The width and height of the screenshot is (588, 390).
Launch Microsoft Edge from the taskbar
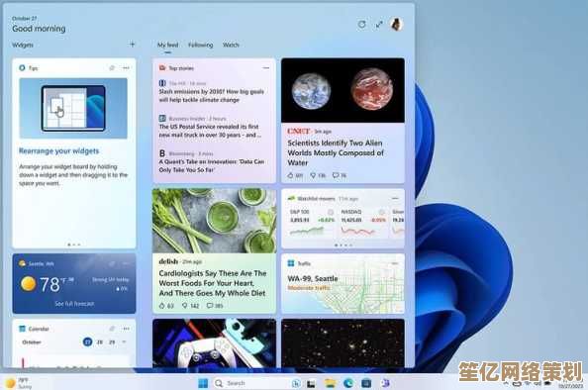coord(348,383)
